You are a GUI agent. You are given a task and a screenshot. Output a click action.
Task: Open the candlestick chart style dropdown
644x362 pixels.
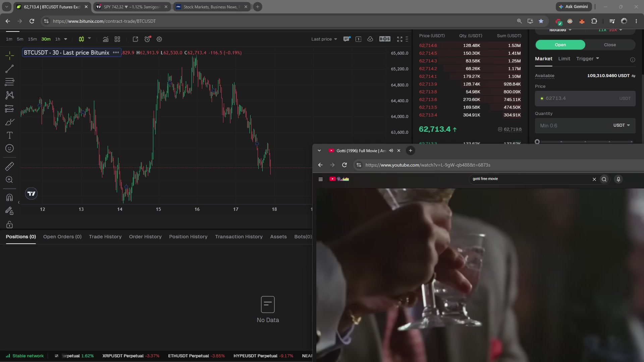pyautogui.click(x=89, y=39)
